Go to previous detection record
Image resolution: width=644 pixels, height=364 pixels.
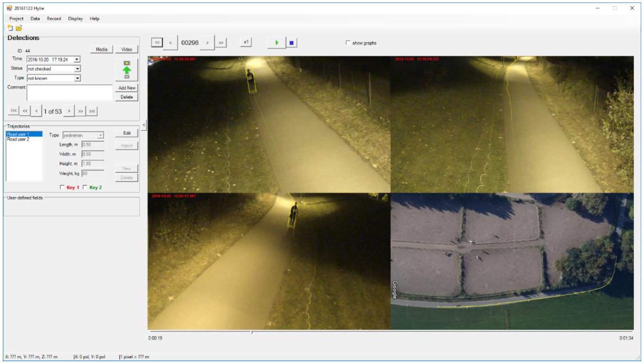point(36,111)
